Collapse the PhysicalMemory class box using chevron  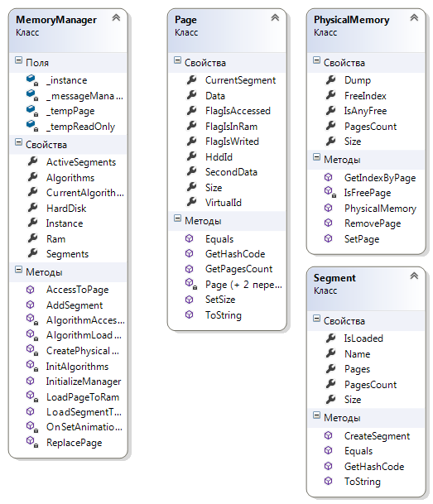[x=414, y=17]
